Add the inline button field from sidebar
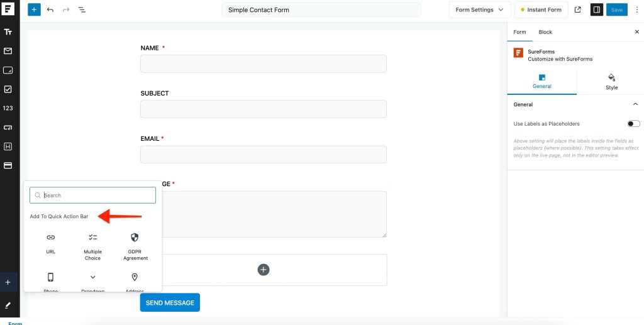 click(8, 128)
